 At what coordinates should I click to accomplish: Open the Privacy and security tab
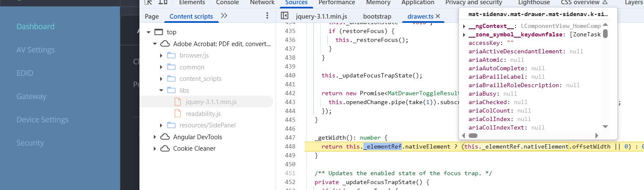click(x=473, y=3)
